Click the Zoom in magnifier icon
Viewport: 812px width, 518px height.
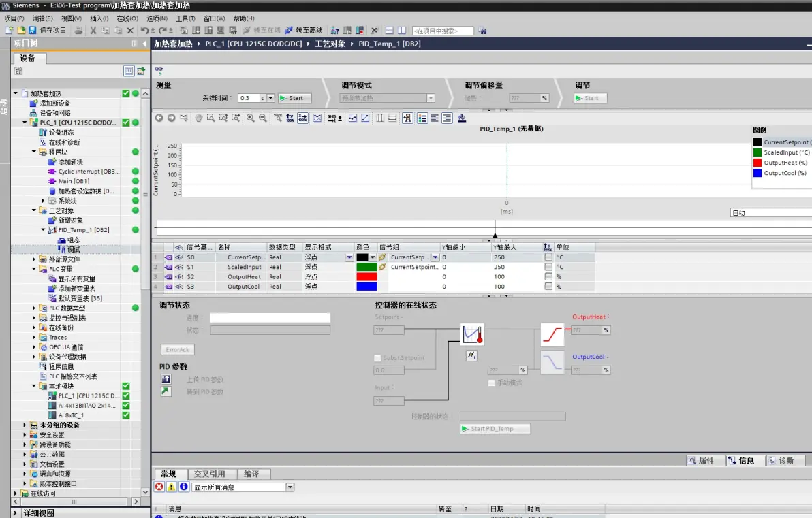(x=250, y=118)
